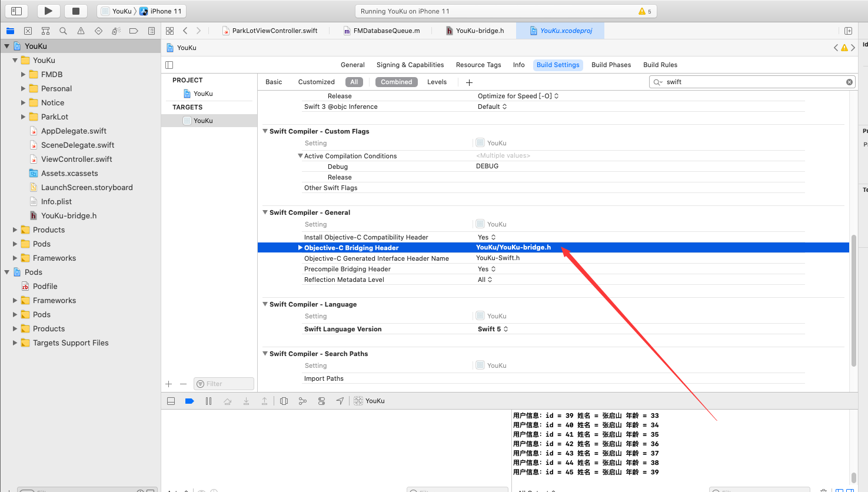
Task: Expand the FMDB folder in navigator
Action: (24, 74)
